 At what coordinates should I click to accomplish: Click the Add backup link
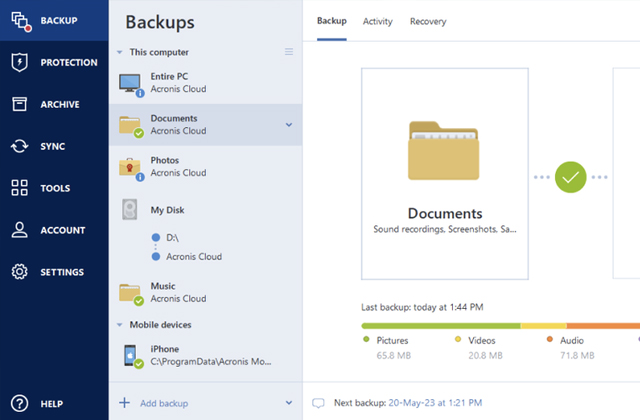(164, 403)
